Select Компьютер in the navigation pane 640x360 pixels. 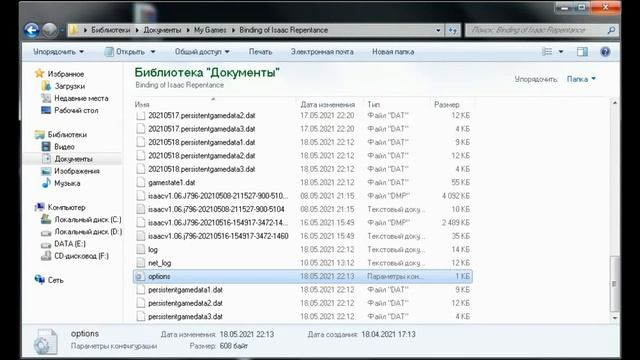click(x=66, y=207)
